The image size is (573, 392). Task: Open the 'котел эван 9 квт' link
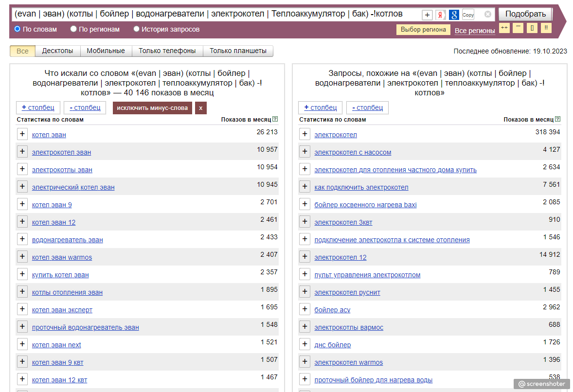point(58,362)
